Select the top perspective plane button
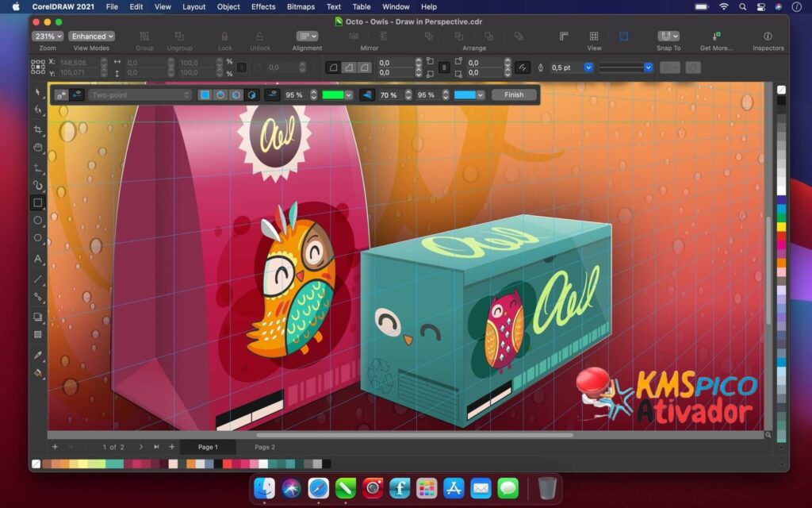The height and width of the screenshot is (508, 812). click(220, 95)
